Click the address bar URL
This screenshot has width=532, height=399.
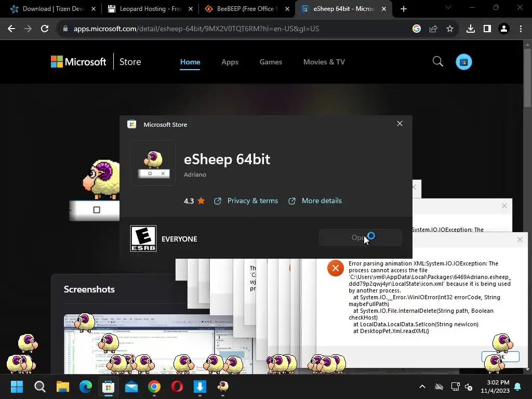pyautogui.click(x=196, y=29)
